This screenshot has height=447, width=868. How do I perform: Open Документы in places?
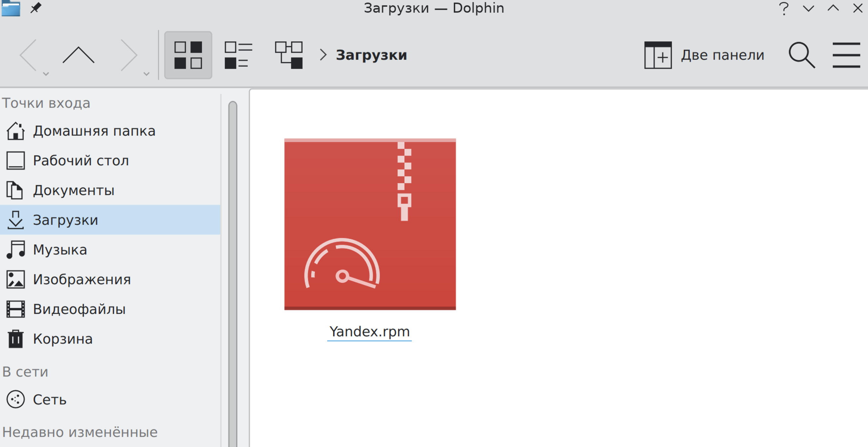coord(110,190)
